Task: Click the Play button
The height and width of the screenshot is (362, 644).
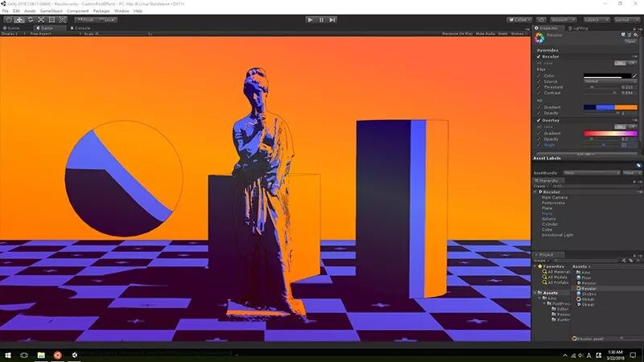Action: coord(310,19)
